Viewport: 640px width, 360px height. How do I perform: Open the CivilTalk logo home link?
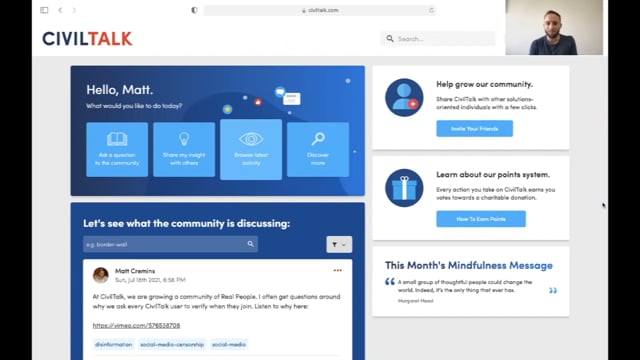click(x=87, y=39)
